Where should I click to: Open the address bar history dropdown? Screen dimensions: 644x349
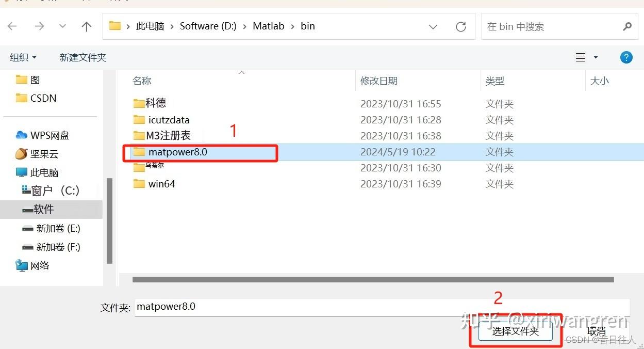tap(433, 26)
